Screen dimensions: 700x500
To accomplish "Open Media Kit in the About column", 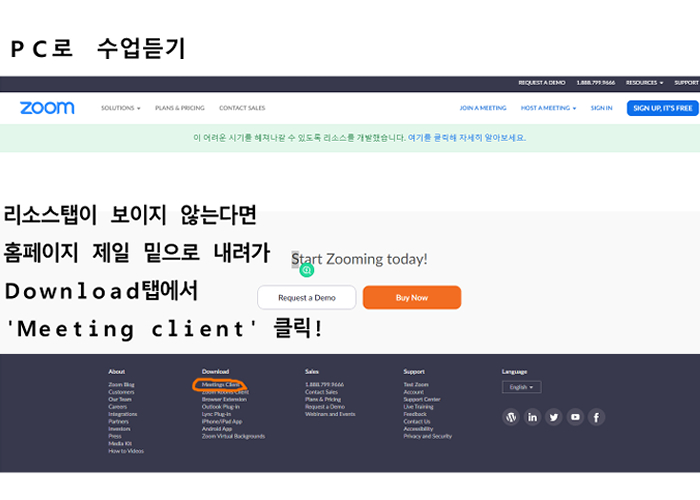I will [x=120, y=443].
